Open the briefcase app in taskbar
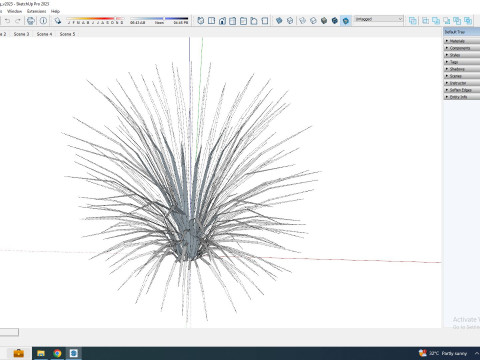The height and width of the screenshot is (360, 480). (19, 353)
